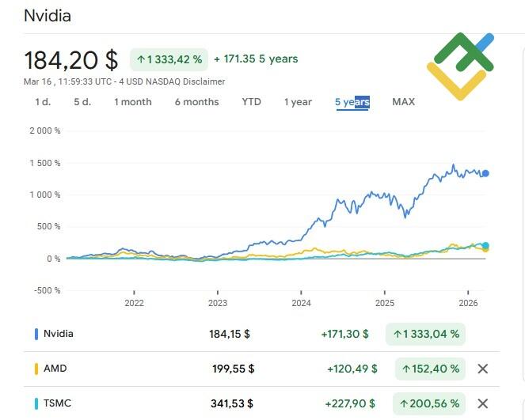Click the 2025 x-axis label
The image size is (525, 420).
[385, 303]
